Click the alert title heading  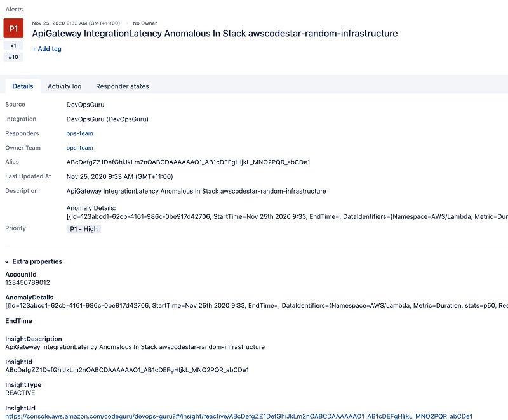(215, 34)
